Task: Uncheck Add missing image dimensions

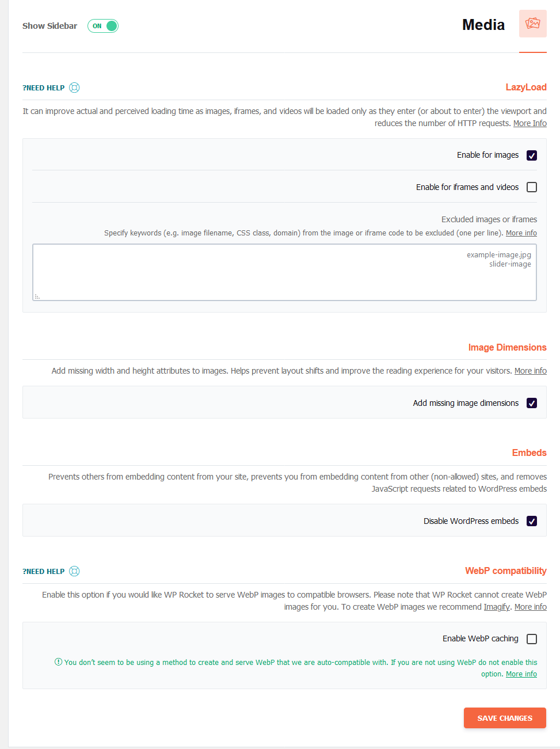Action: pos(532,403)
